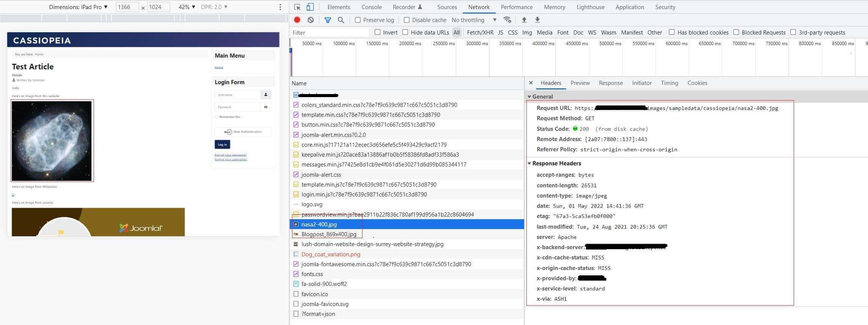Image resolution: width=868 pixels, height=325 pixels.
Task: Click the clear network log icon
Action: (311, 20)
